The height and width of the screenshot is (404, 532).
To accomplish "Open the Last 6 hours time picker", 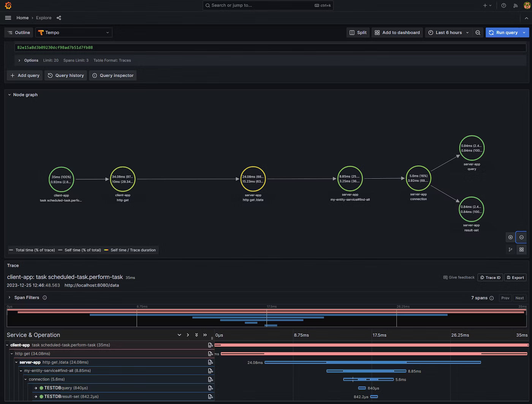I will coord(448,33).
